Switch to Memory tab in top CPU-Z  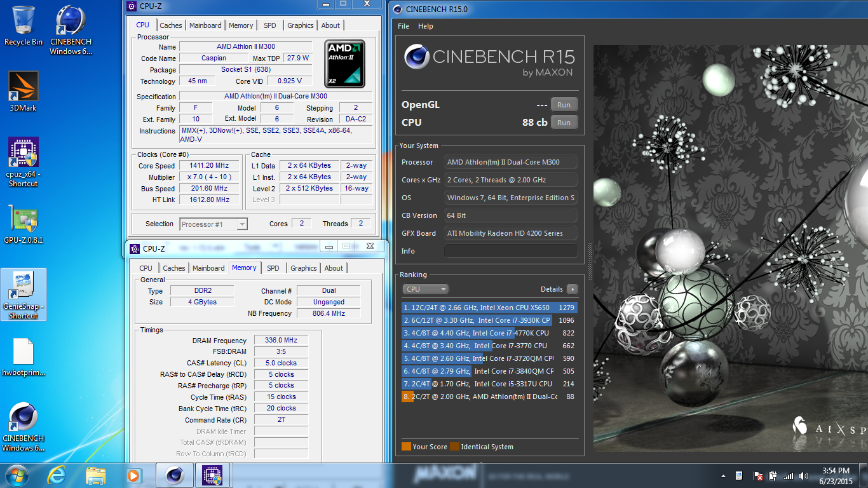(241, 25)
